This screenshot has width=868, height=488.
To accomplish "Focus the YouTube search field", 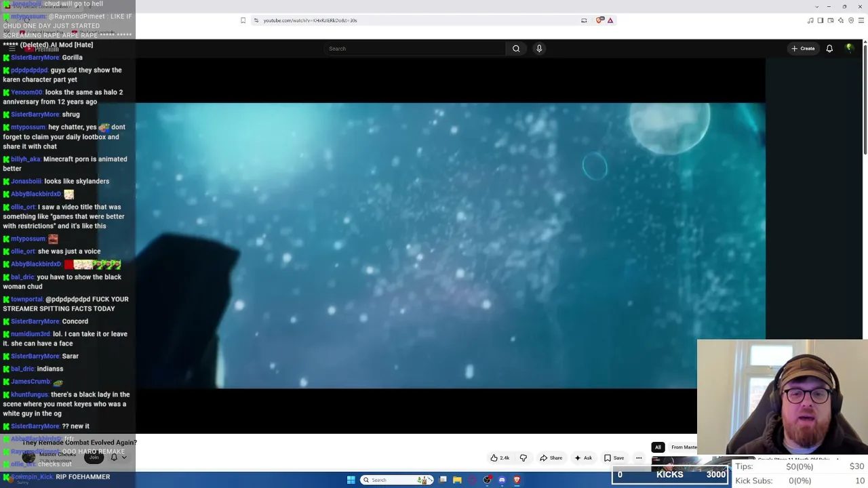I will (x=415, y=49).
